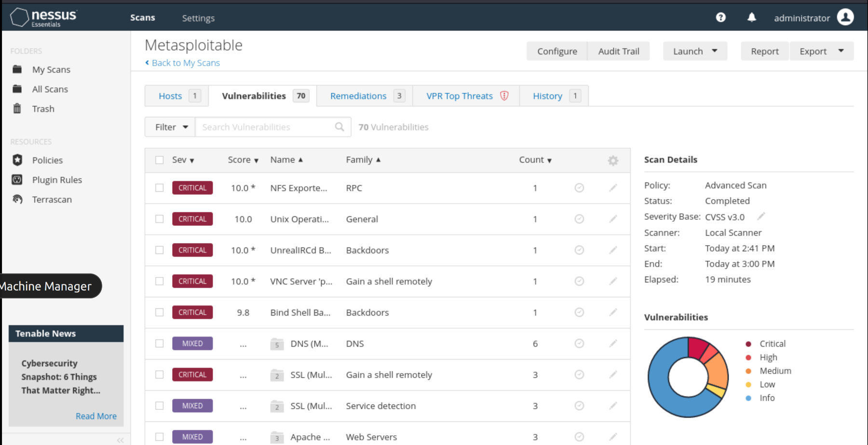
Task: Click the pencil icon in Apache row
Action: [613, 437]
